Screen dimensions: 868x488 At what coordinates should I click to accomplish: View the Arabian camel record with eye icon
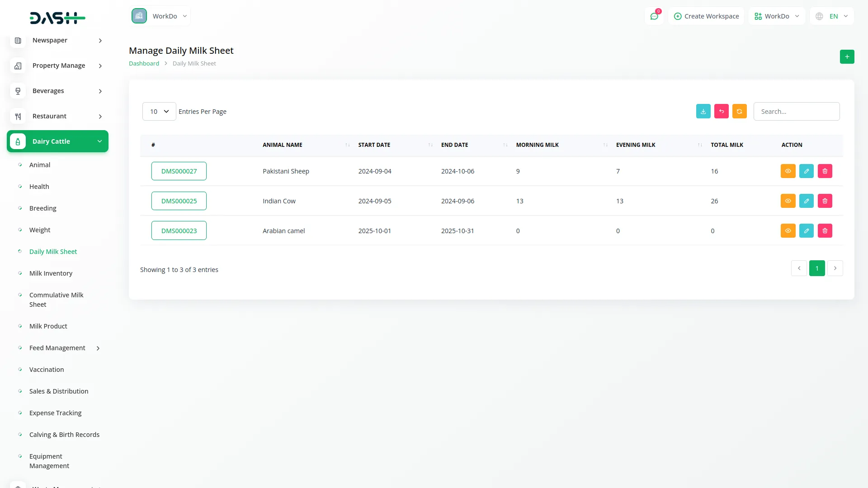coord(788,231)
